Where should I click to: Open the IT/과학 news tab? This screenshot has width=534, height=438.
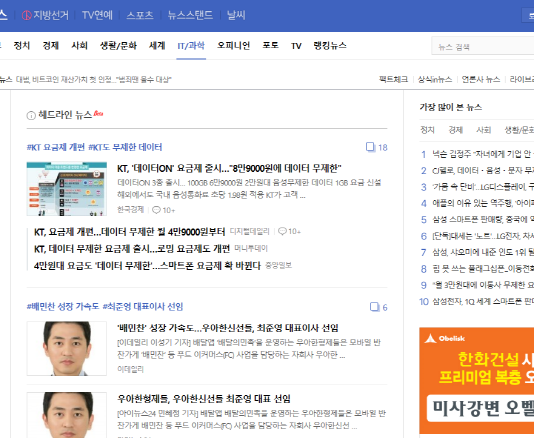pyautogui.click(x=191, y=46)
